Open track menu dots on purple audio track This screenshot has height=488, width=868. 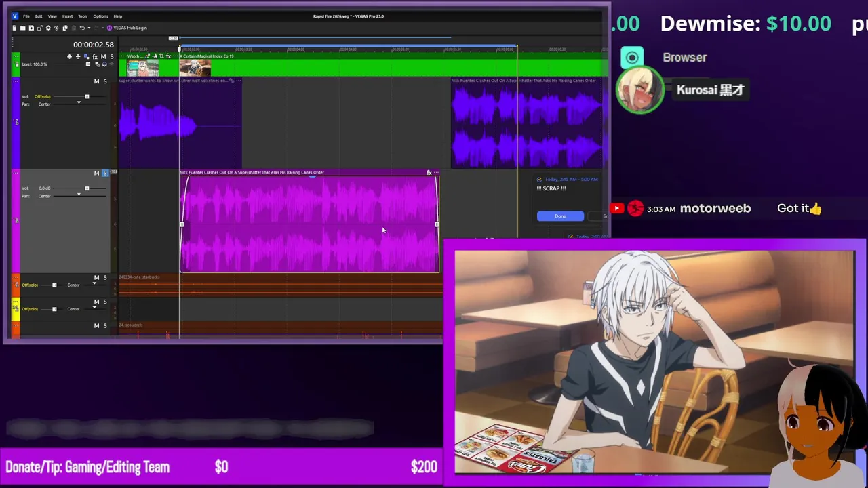16,81
